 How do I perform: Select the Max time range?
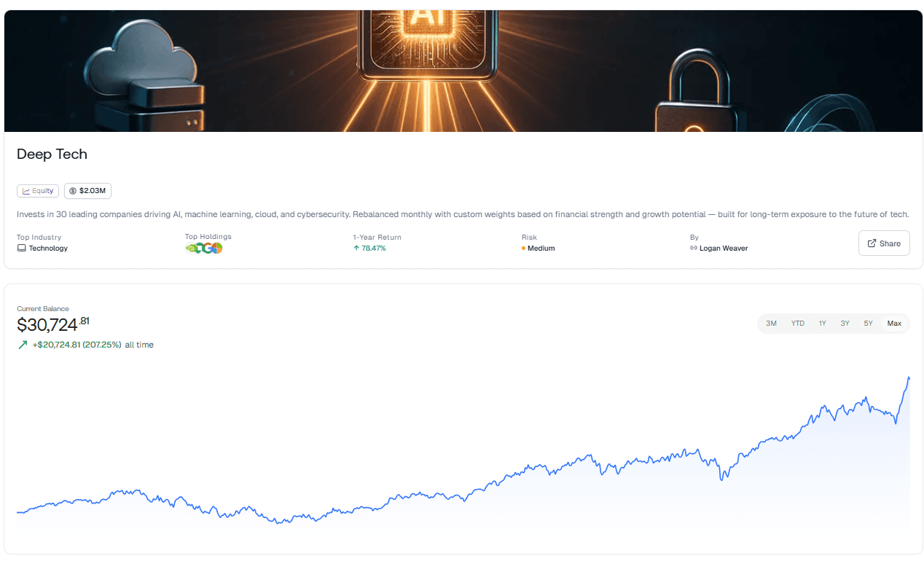coord(894,324)
